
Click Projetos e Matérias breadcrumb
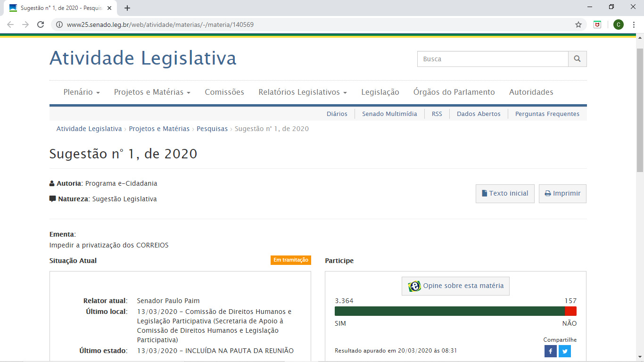(159, 129)
